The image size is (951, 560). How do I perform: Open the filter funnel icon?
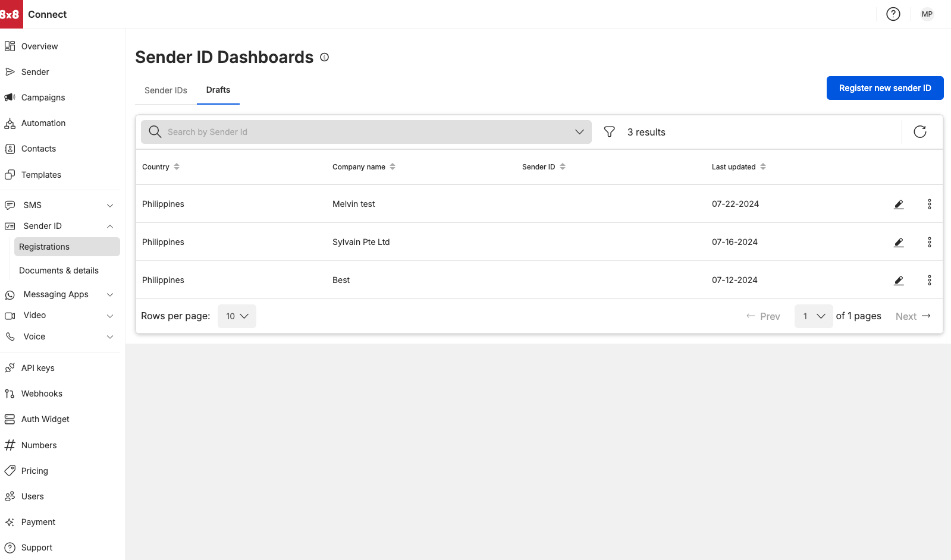609,132
